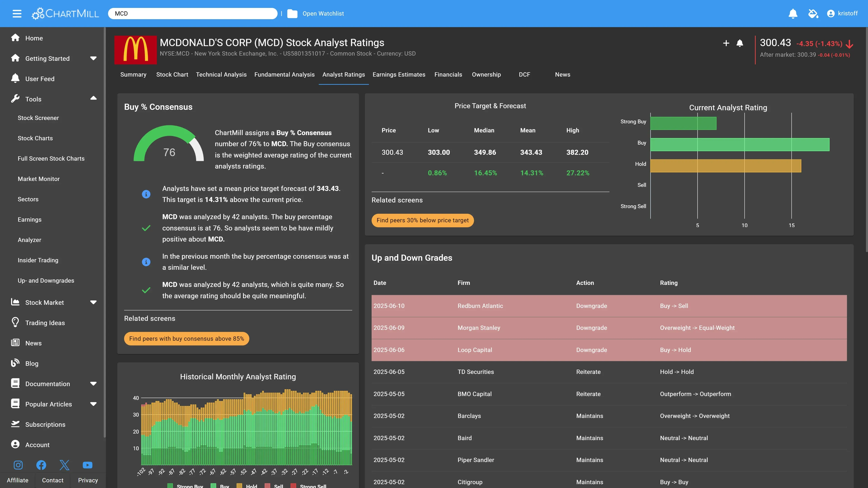Click the Subscriptions plane icon
Viewport: 868px width, 488px height.
[15, 424]
